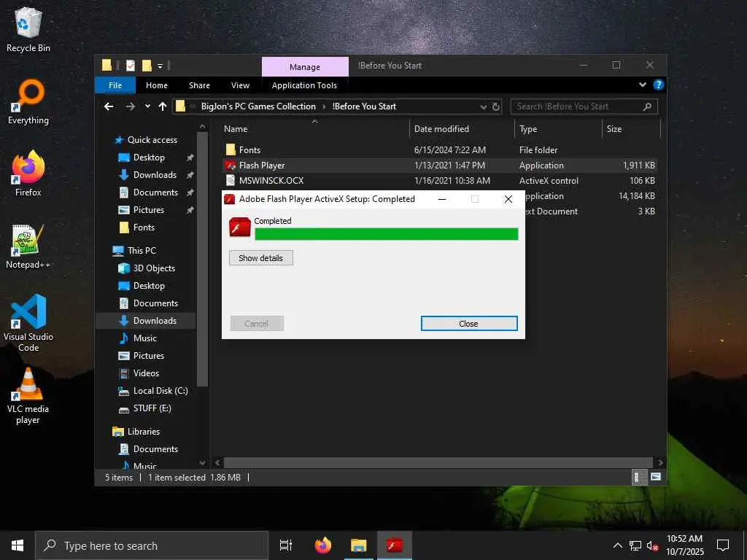Open the Customize Quick Access Toolbar dropdown

(160, 66)
